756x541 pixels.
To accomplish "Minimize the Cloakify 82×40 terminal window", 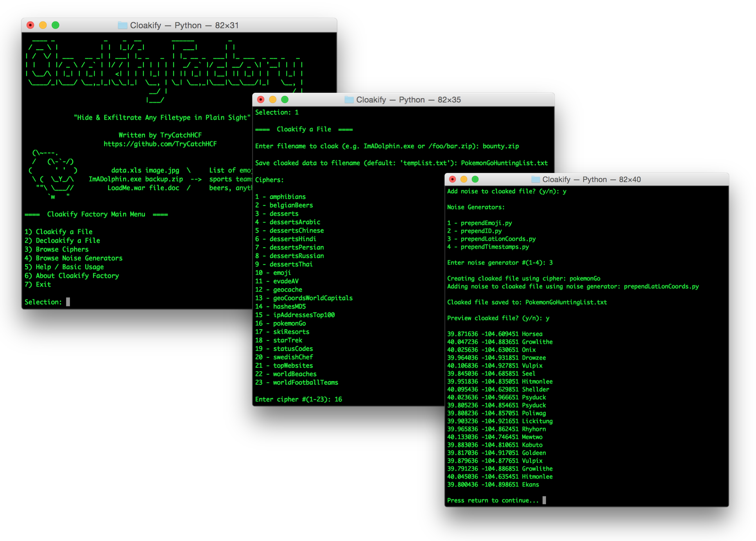I will point(464,179).
